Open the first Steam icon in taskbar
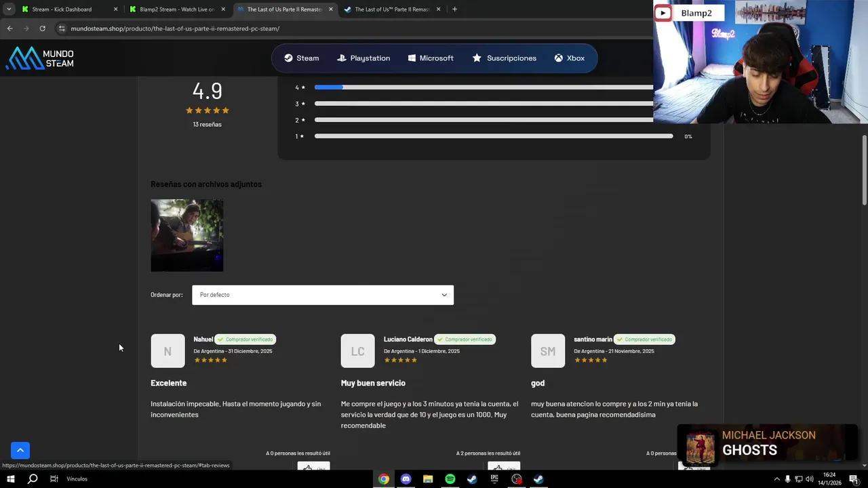868x488 pixels. pos(472,479)
